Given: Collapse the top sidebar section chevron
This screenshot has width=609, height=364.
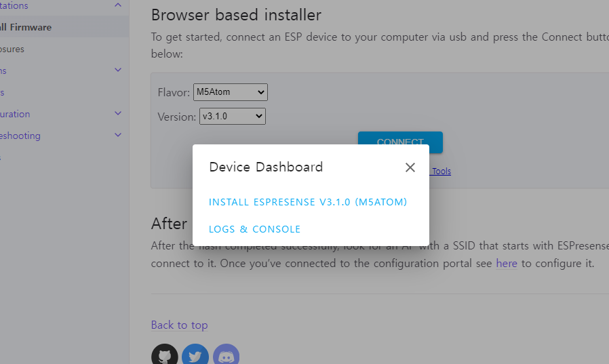Looking at the screenshot, I should [118, 5].
